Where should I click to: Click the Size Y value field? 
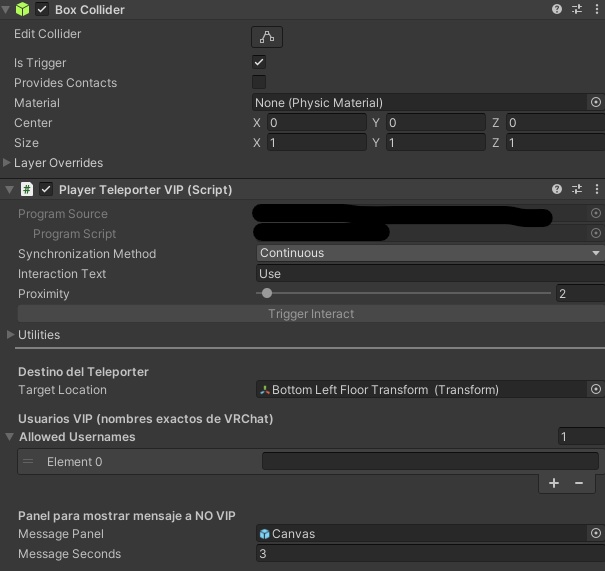tap(436, 143)
